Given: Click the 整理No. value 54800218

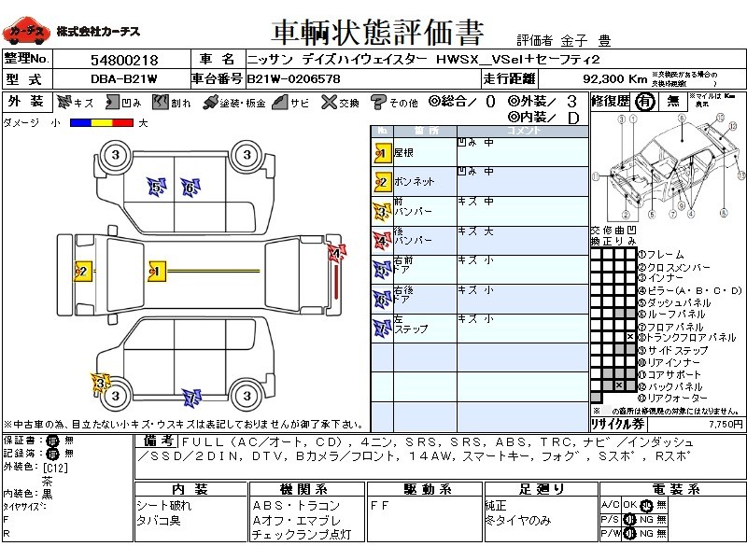Looking at the screenshot, I should [x=124, y=60].
